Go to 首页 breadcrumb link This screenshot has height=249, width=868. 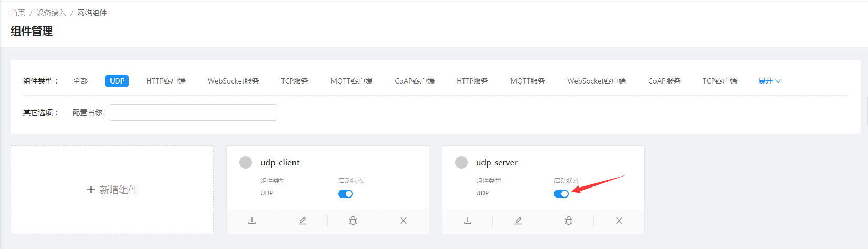click(18, 13)
